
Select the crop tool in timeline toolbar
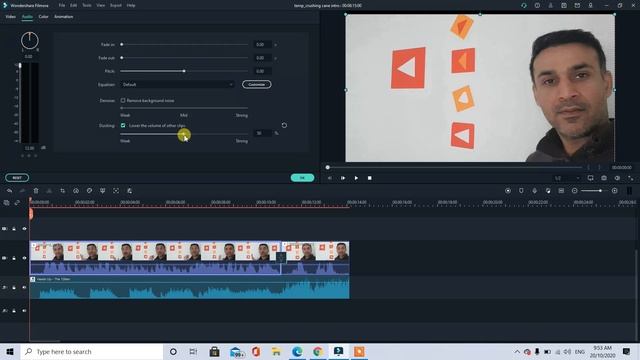click(x=62, y=191)
